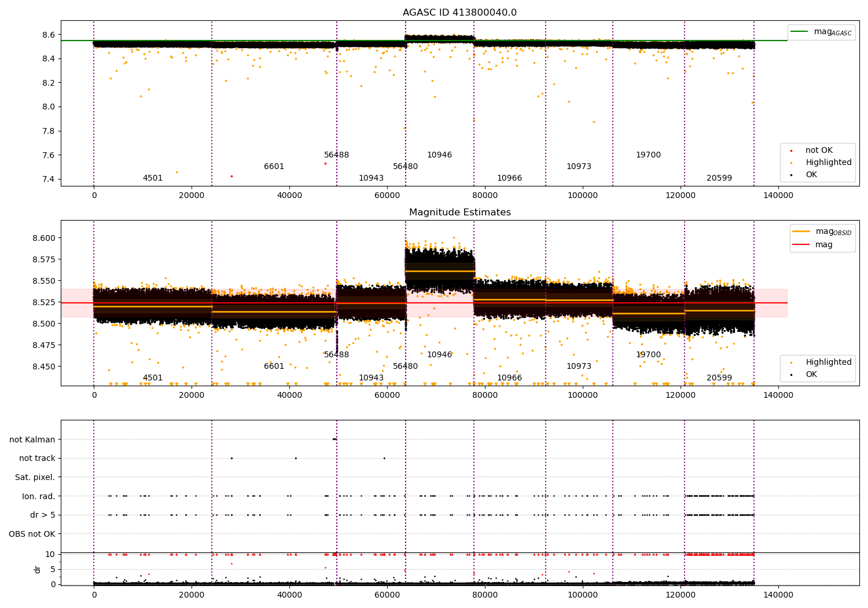Click y-axis tick 8.475 on middle plot

pyautogui.click(x=44, y=345)
